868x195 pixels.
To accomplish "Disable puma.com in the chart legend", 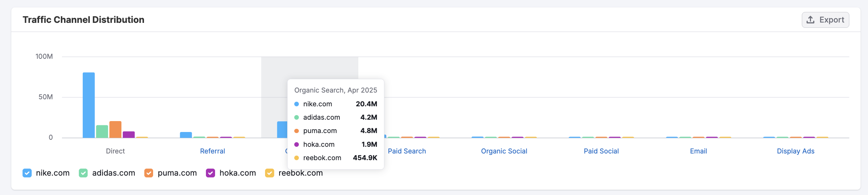I will [149, 173].
